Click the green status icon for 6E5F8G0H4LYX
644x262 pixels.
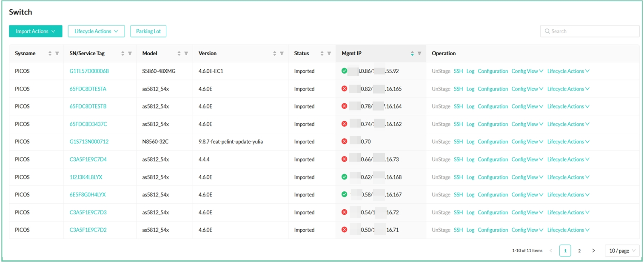[344, 194]
